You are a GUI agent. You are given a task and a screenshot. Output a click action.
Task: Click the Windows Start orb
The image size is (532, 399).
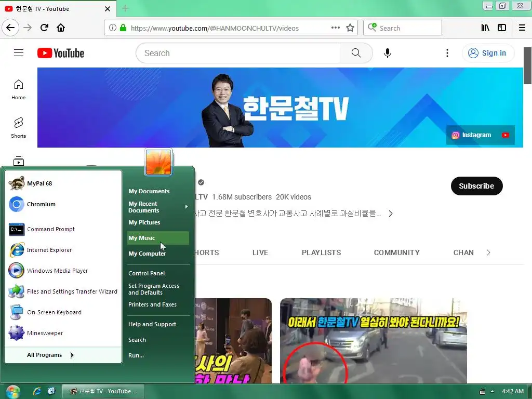coord(13,392)
